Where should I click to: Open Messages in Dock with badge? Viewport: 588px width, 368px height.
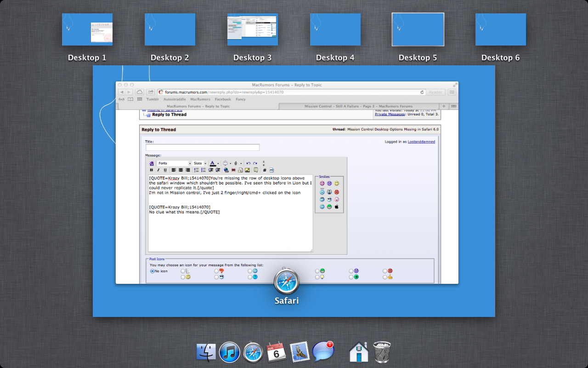point(322,352)
